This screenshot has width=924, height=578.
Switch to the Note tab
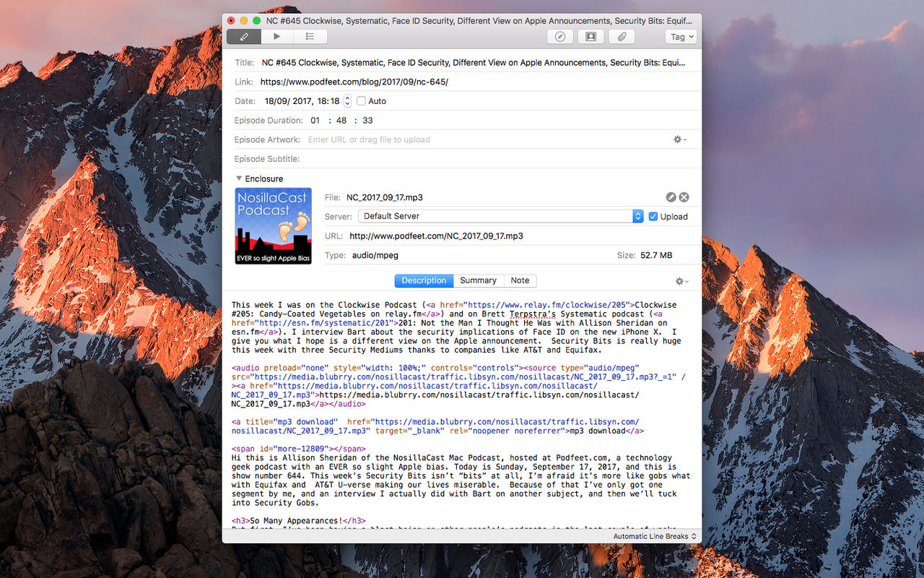tap(520, 280)
